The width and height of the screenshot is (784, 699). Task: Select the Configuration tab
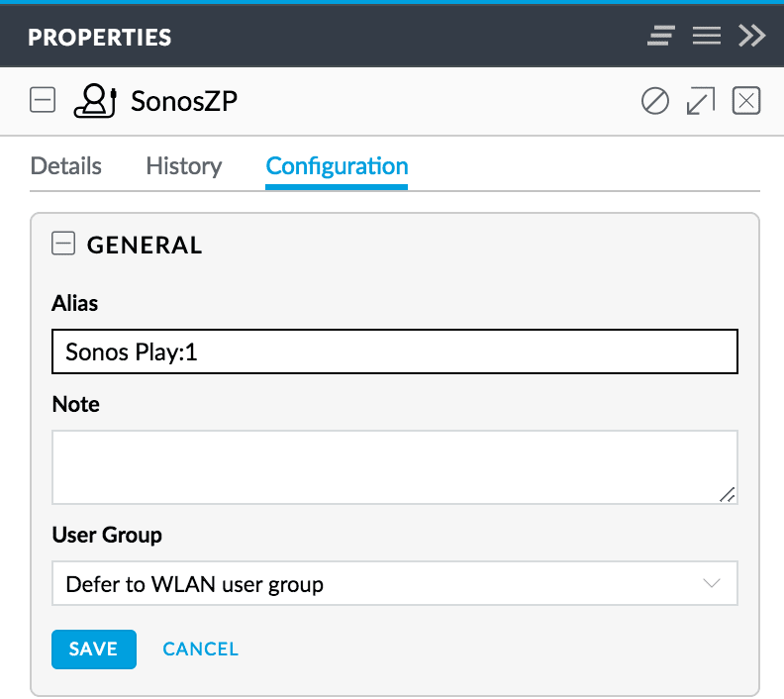pos(337,167)
